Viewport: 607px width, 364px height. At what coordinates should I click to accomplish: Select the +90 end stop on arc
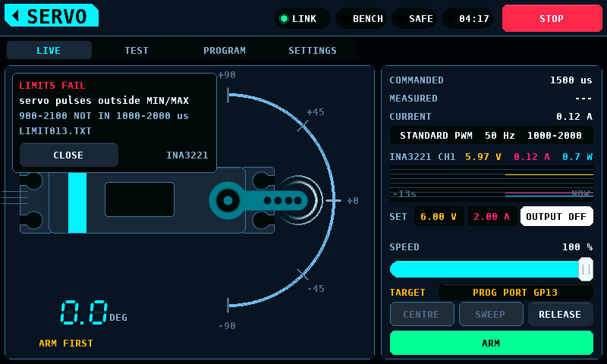[x=228, y=95]
